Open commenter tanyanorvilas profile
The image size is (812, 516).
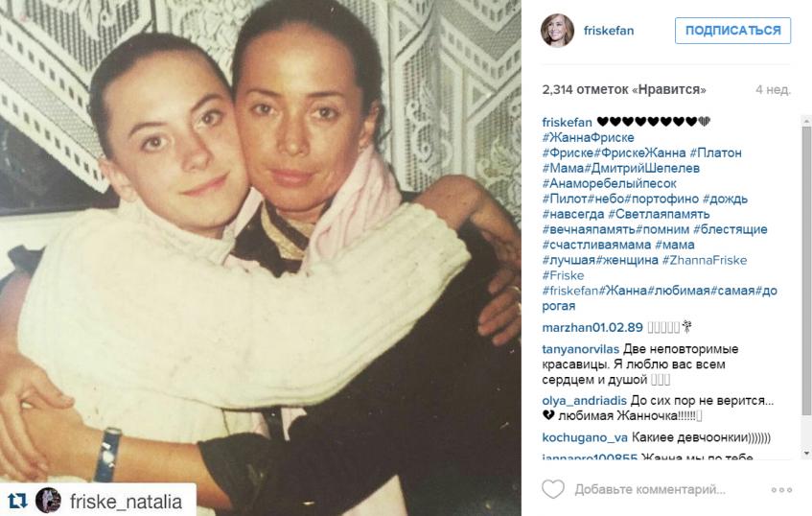[581, 349]
